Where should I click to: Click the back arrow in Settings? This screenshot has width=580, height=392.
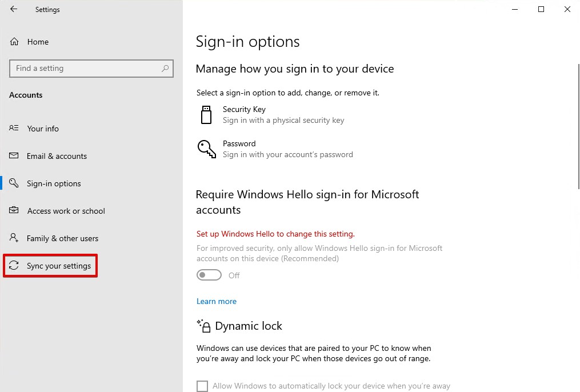pos(14,9)
